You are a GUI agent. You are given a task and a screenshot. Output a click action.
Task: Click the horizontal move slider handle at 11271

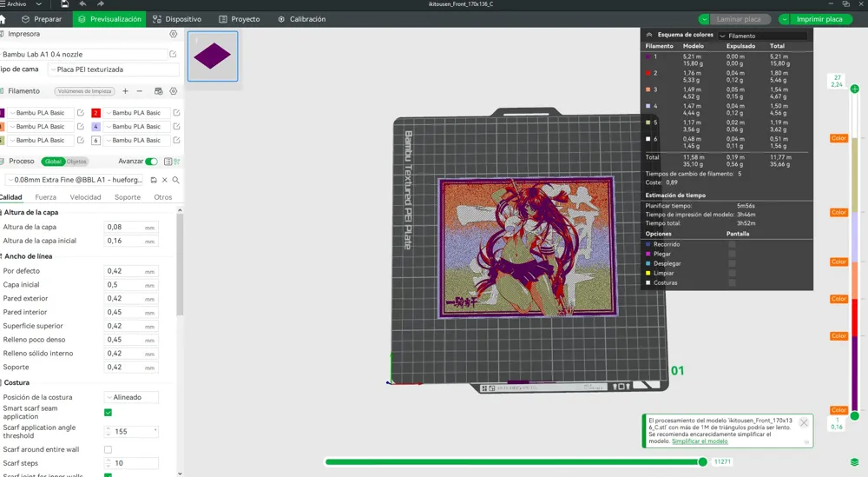point(702,462)
